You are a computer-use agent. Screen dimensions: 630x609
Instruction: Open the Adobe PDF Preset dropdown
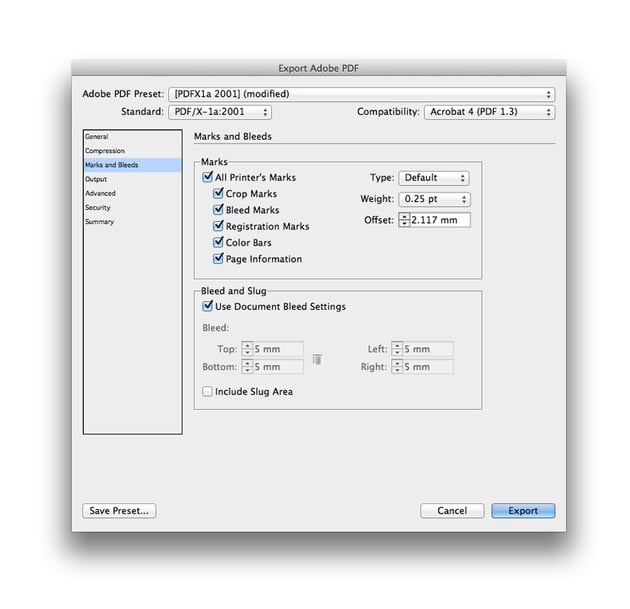coord(362,94)
